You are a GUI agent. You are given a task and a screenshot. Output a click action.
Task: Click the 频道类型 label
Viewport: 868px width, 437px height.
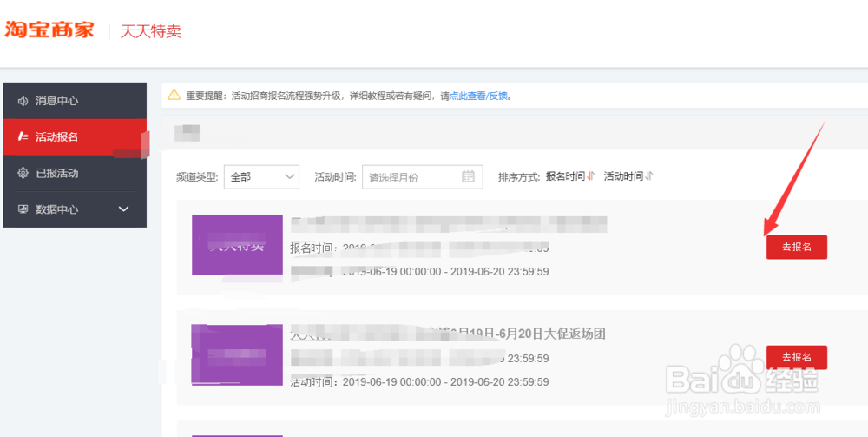197,177
